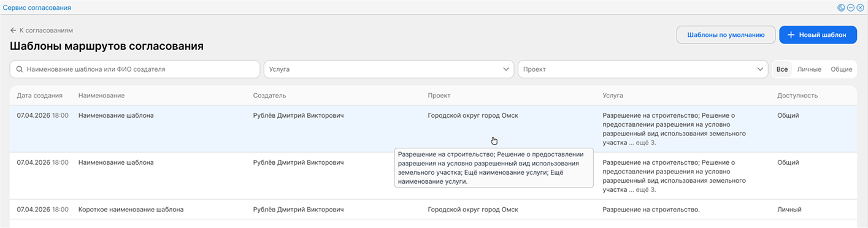Toggle the moon icon in the title bar
This screenshot has height=228, width=868.
point(841,8)
